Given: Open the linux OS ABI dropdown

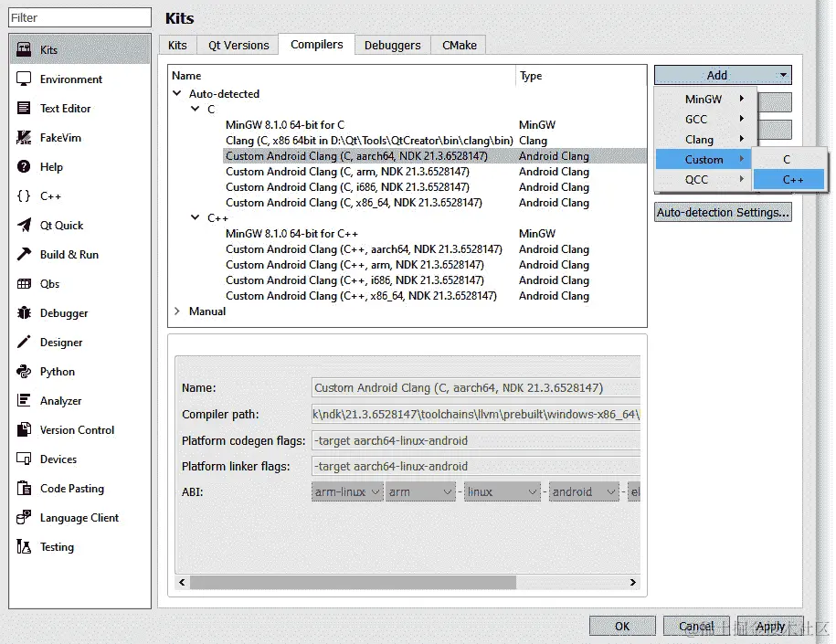Looking at the screenshot, I should pos(503,492).
